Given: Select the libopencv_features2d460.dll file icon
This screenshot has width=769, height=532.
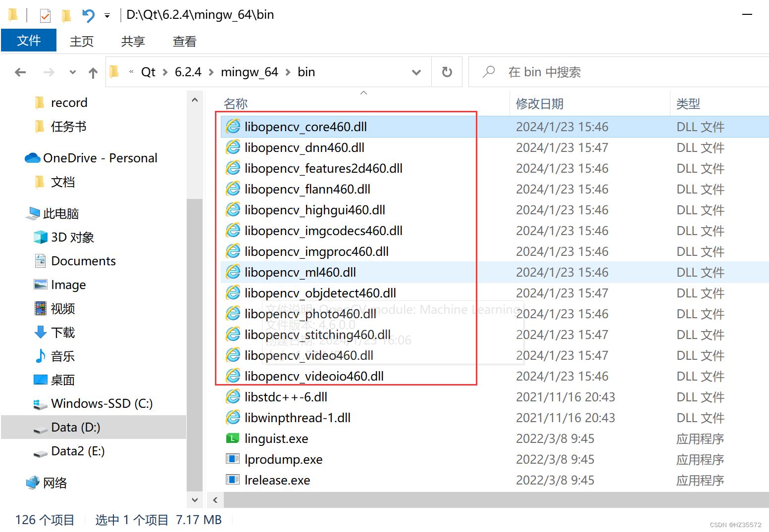Looking at the screenshot, I should point(233,168).
